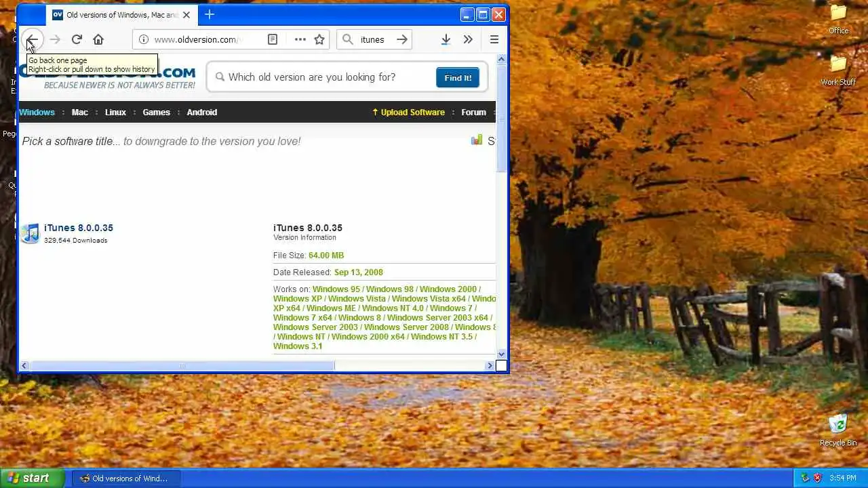Click the search magnifier in Firefox search box

[x=348, y=39]
